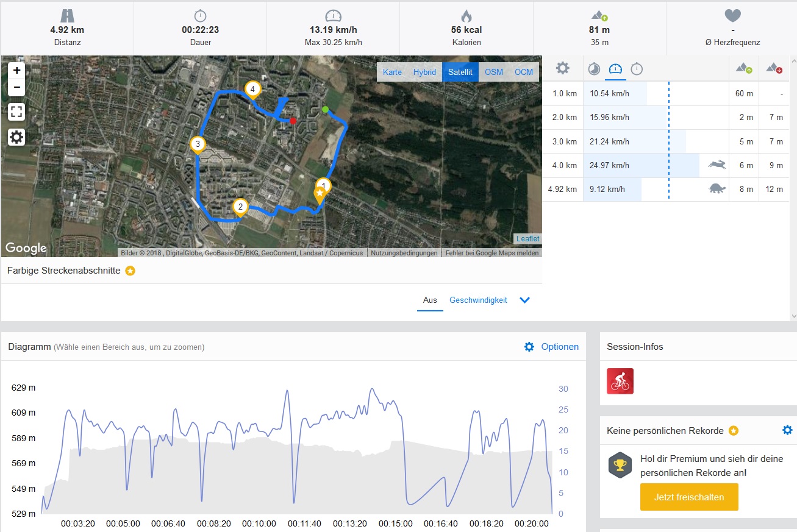The width and height of the screenshot is (797, 532).
Task: Click the star marker on the route
Action: coord(319,194)
